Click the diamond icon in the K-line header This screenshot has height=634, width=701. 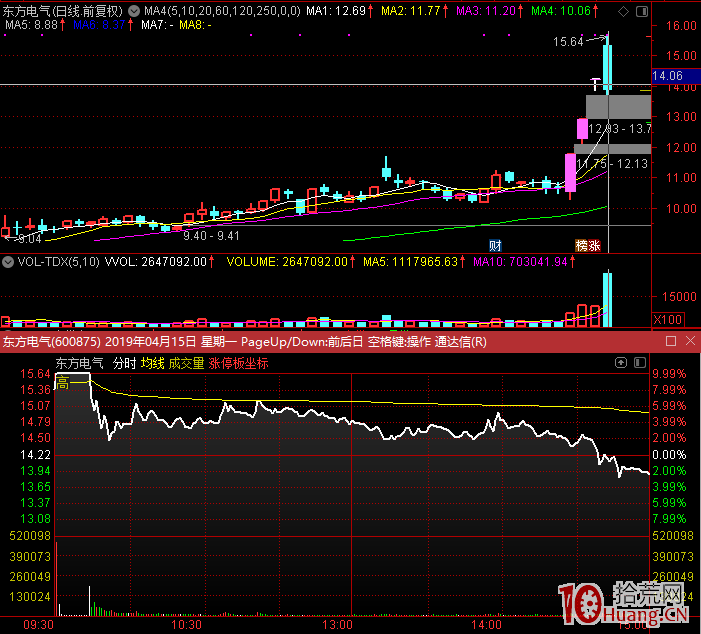623,11
